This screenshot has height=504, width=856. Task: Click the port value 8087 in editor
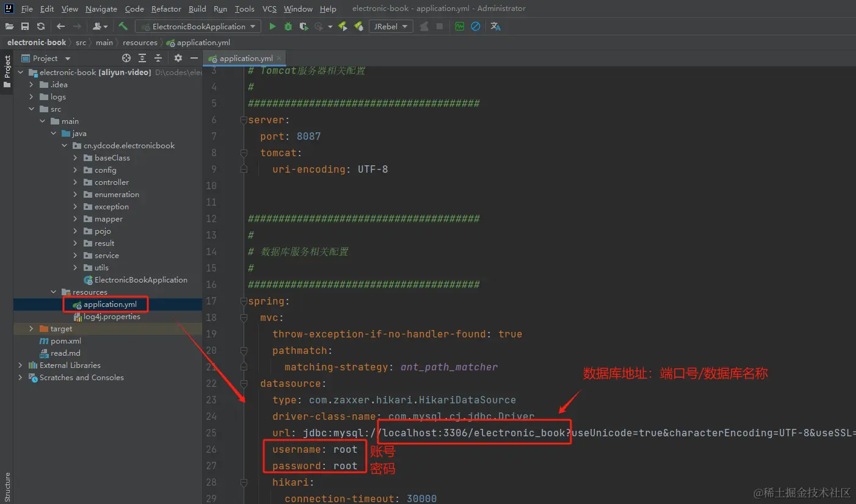tap(308, 136)
